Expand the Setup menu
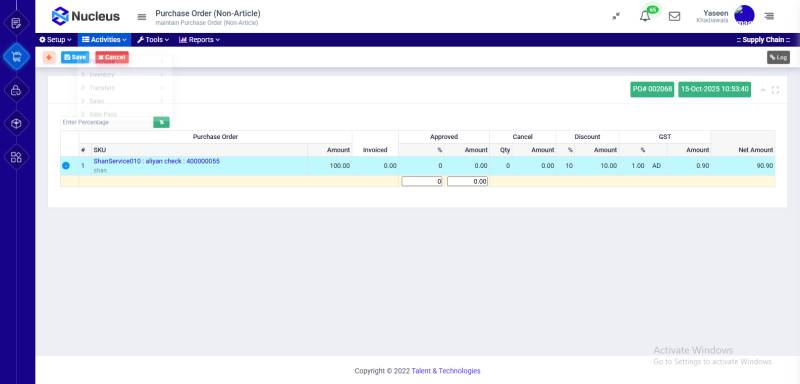This screenshot has width=800, height=384. pos(56,40)
